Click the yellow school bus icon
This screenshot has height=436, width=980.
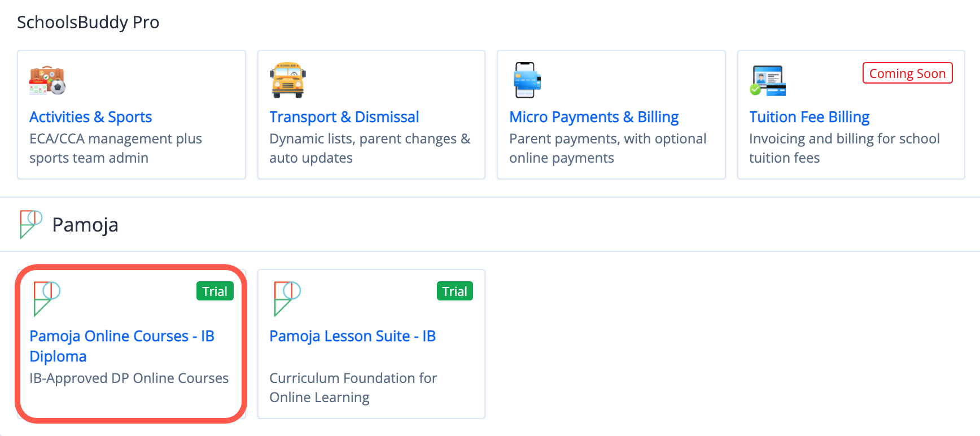coord(287,80)
